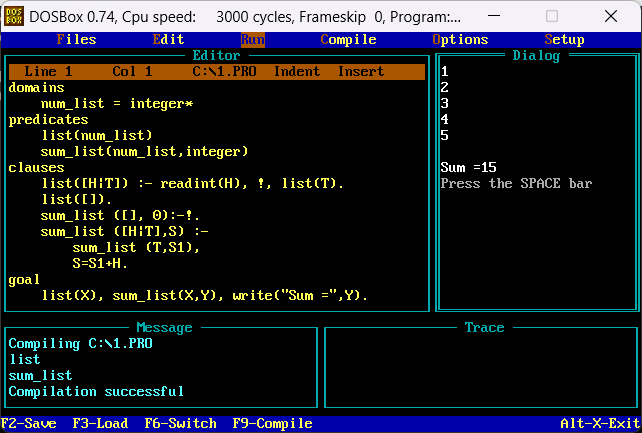Screen dimensions: 642x433
Task: Click file name C:\1.PRO in editor header
Action: [224, 72]
